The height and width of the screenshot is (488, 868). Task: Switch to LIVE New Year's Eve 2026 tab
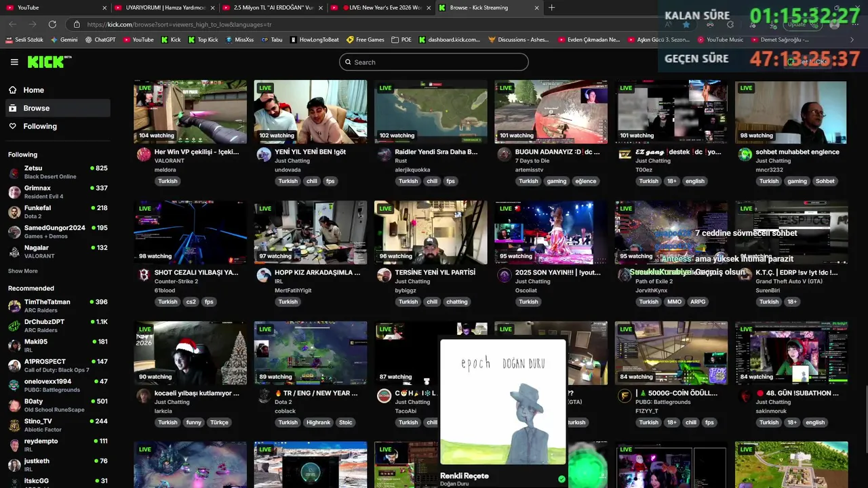click(x=380, y=7)
